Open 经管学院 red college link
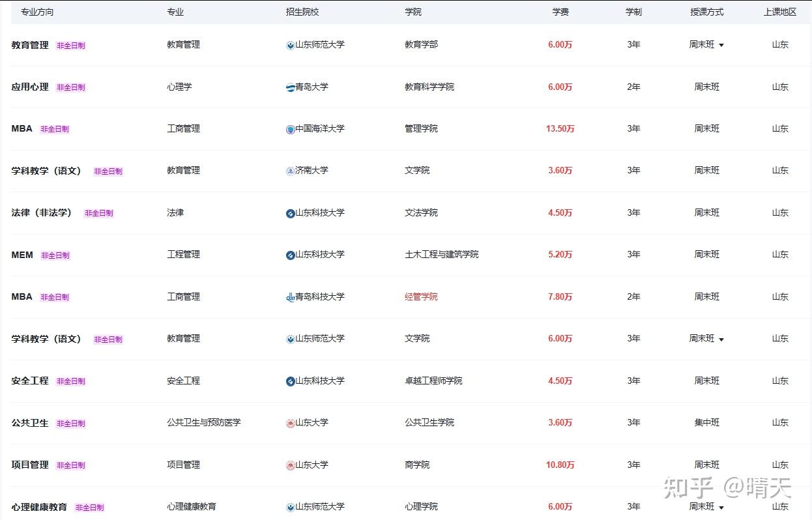The image size is (812, 520). pyautogui.click(x=421, y=296)
